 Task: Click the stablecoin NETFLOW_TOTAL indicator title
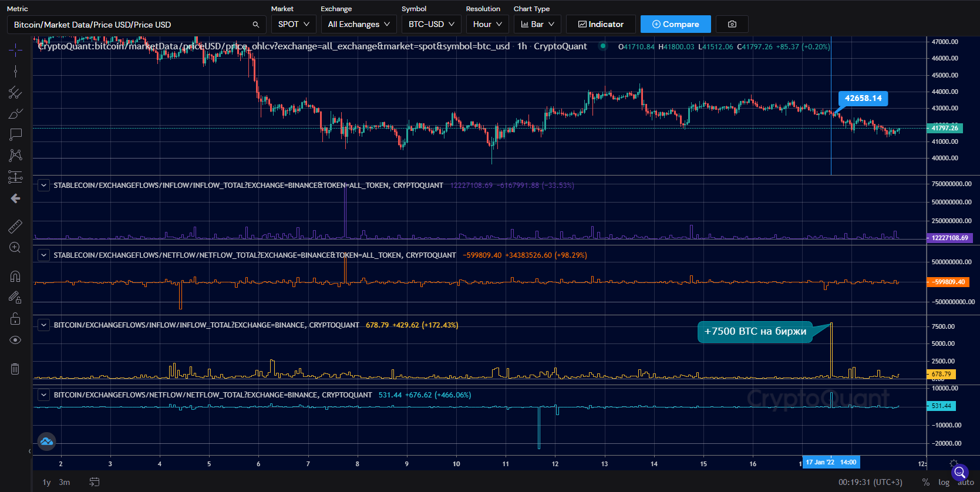pos(255,255)
